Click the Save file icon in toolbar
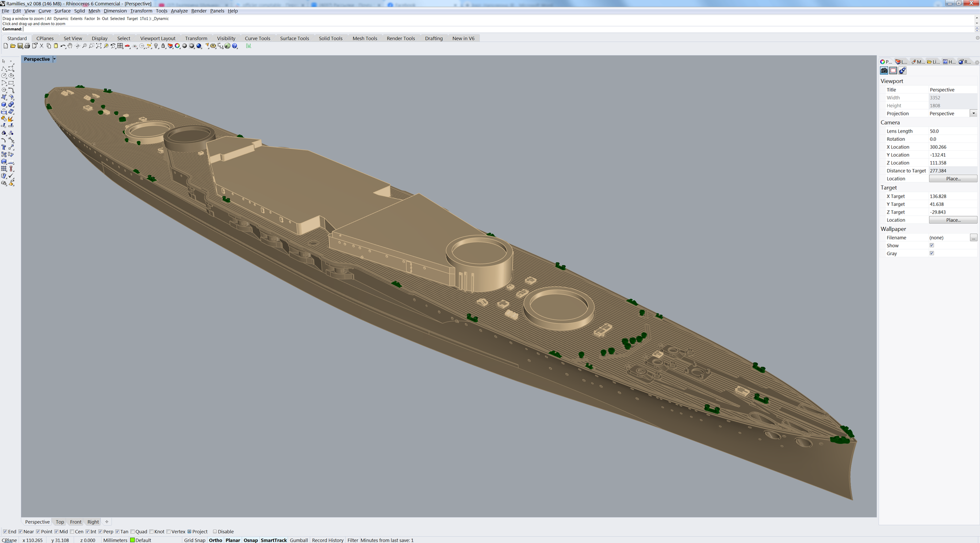Viewport: 980px width, 543px height. [20, 46]
